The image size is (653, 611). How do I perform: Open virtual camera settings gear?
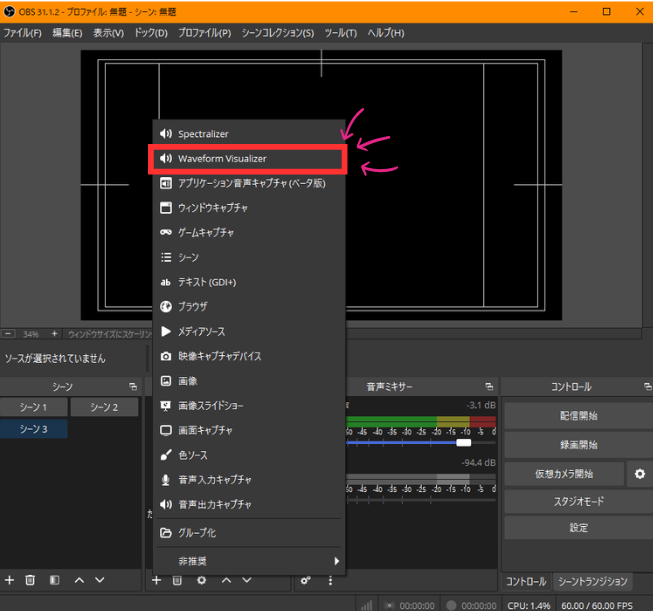tap(640, 474)
